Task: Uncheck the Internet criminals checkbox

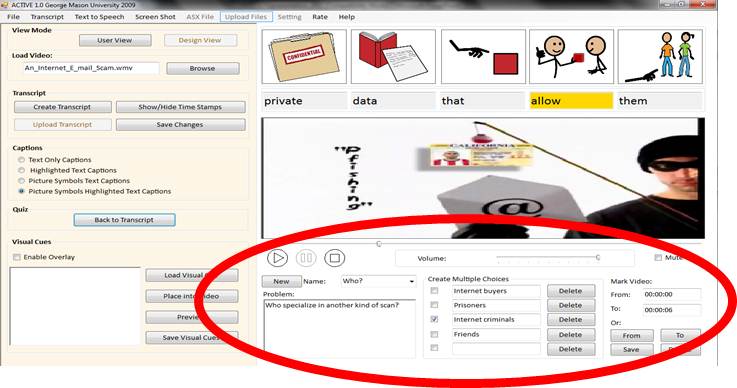Action: click(x=434, y=319)
